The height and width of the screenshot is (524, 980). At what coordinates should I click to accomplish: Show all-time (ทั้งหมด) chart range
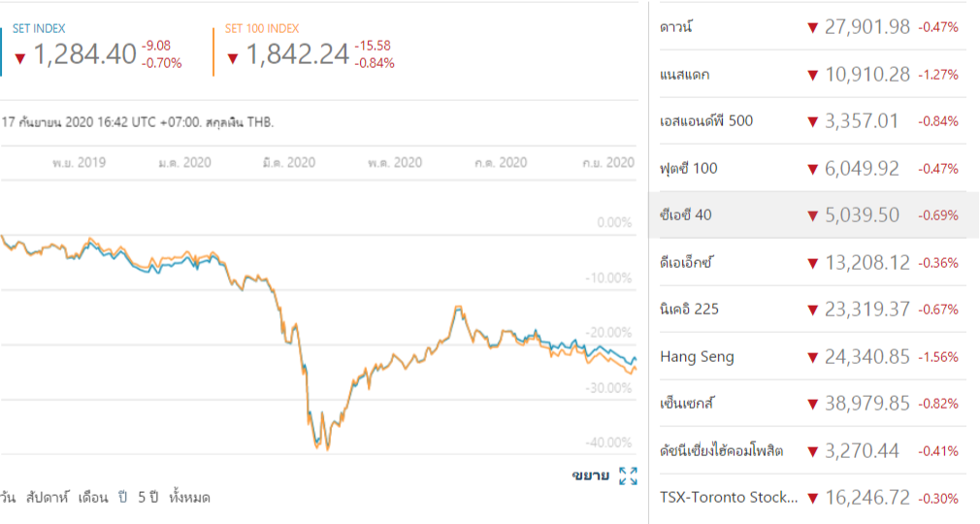[x=189, y=498]
